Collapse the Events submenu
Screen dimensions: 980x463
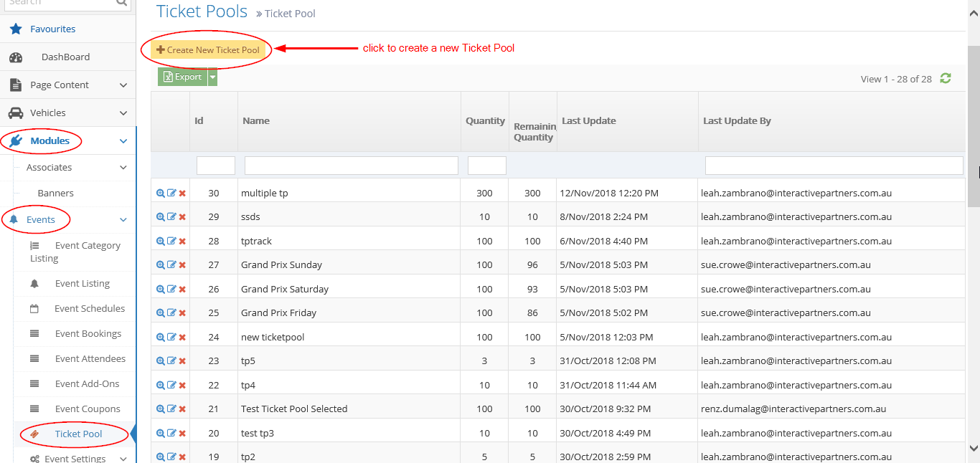[123, 220]
